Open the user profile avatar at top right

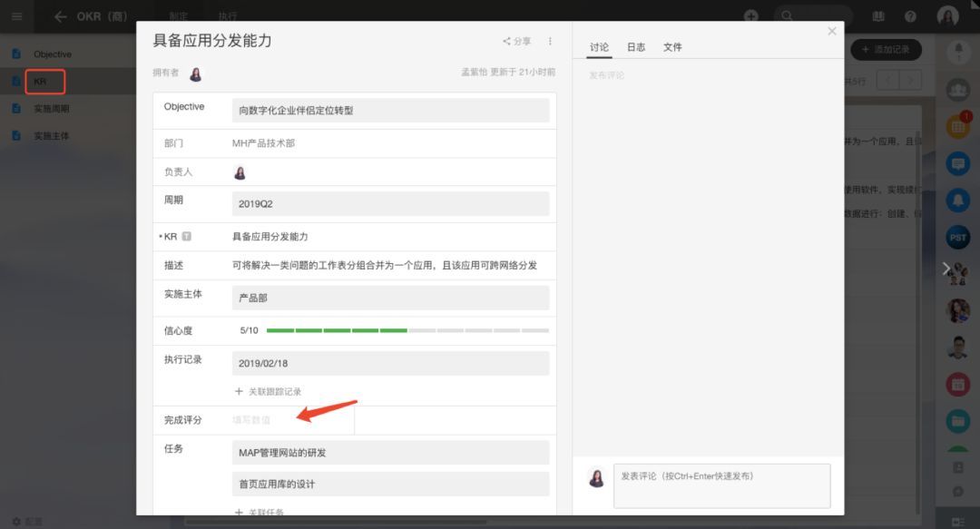(948, 15)
